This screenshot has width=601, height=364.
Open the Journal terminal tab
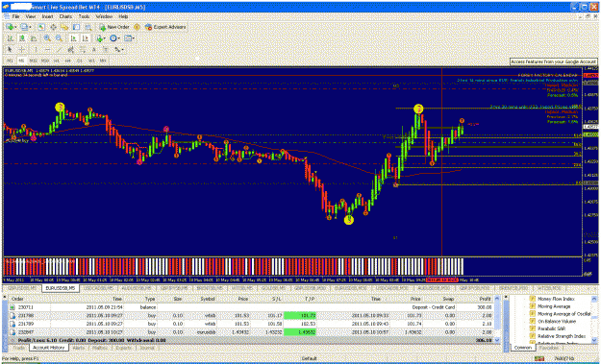(x=147, y=348)
